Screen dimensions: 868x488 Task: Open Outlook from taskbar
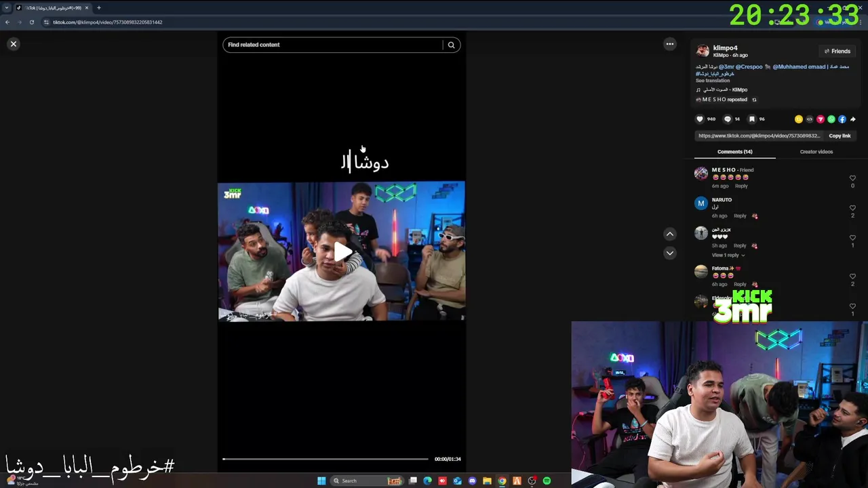(457, 481)
